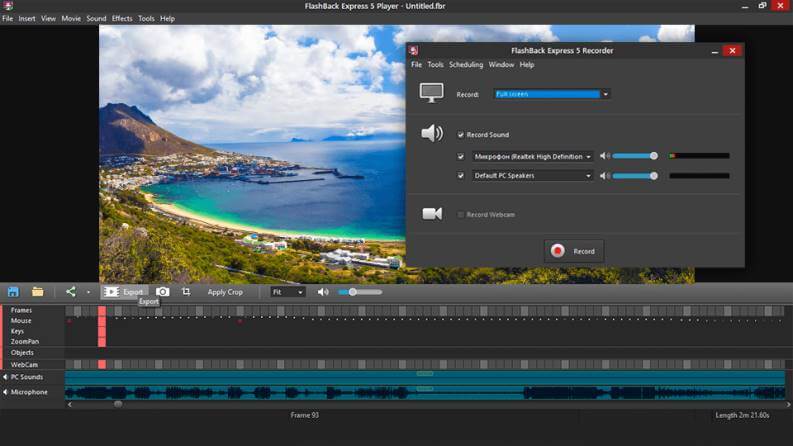
Task: Adjust the microphone volume slider
Action: (x=635, y=156)
